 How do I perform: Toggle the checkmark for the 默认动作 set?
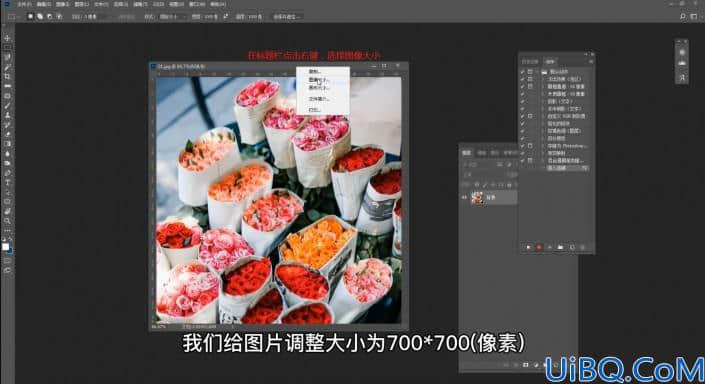pyautogui.click(x=522, y=71)
